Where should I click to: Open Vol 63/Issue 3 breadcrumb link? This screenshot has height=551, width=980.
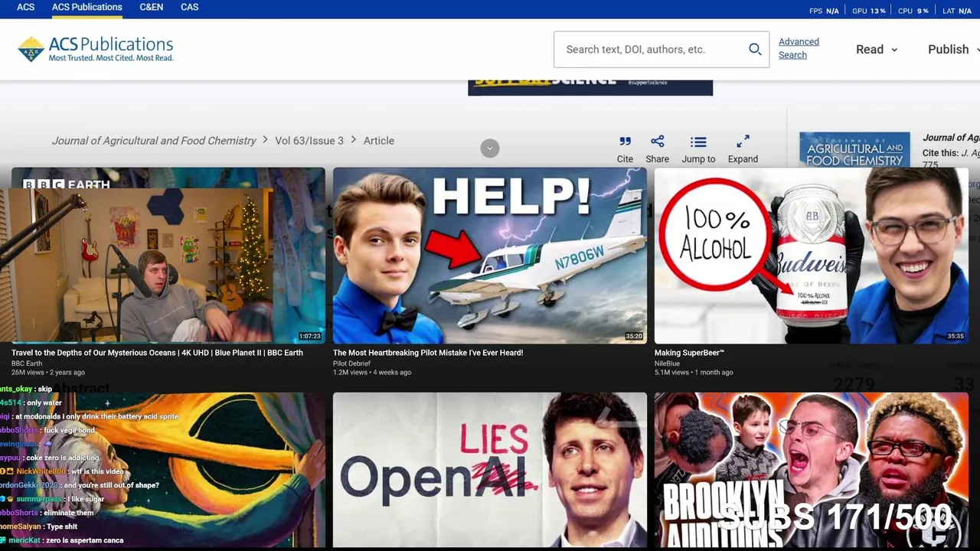[309, 141]
